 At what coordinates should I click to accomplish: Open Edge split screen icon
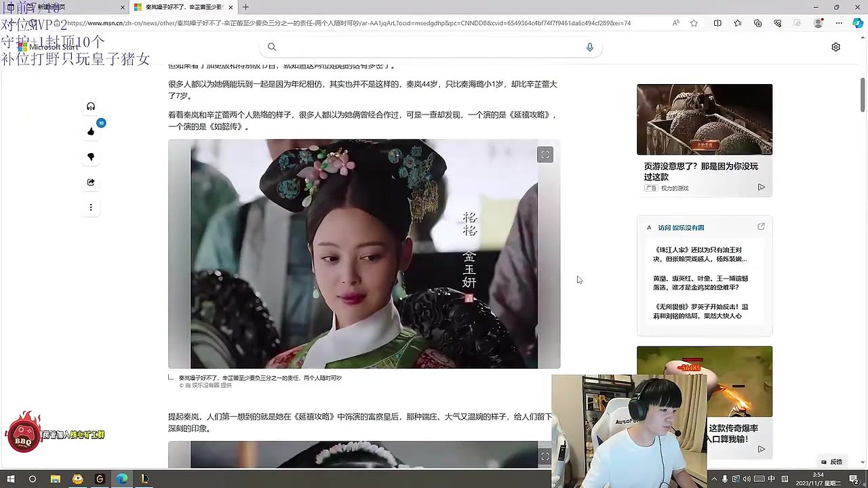pos(717,23)
